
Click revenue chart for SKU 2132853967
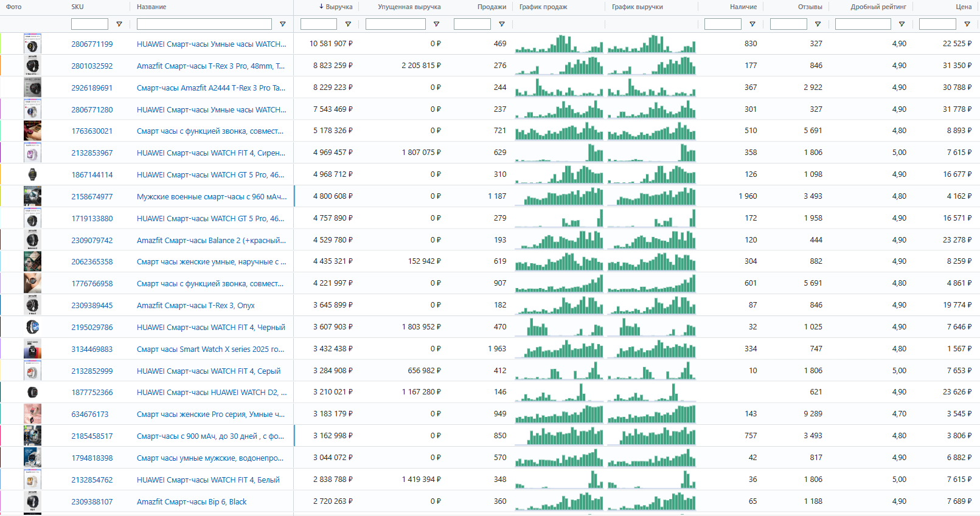(x=652, y=153)
